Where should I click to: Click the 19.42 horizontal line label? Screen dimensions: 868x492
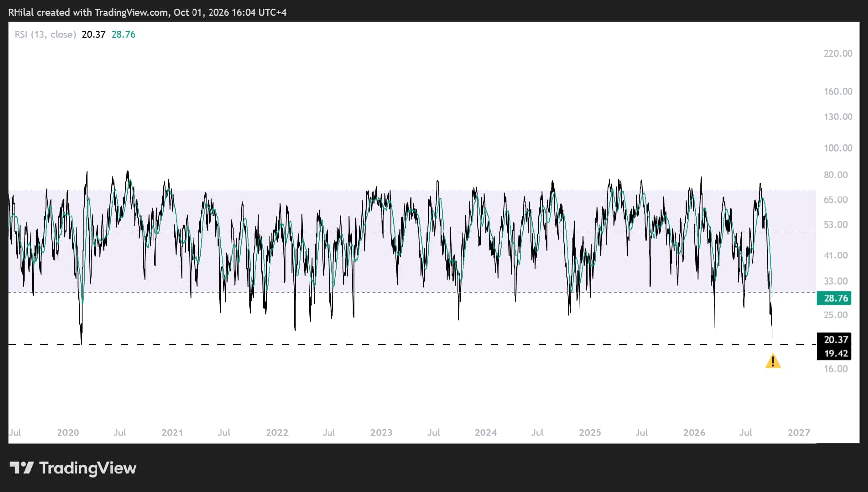[x=834, y=354]
